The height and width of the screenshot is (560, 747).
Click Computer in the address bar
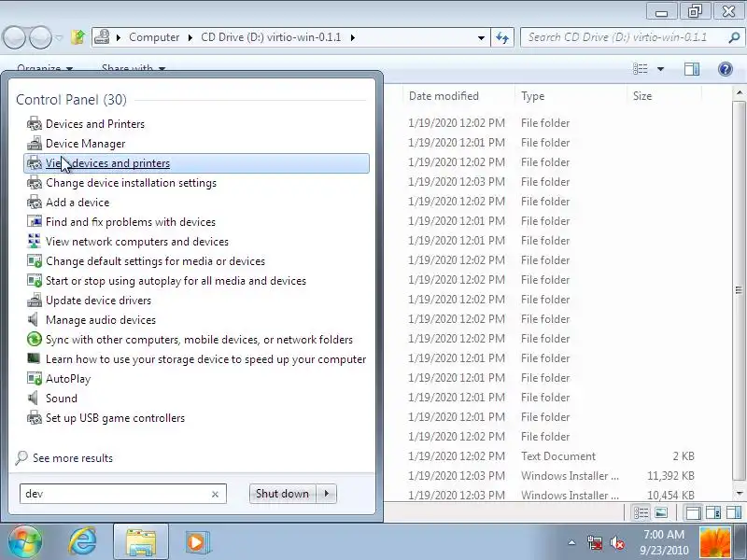(154, 37)
